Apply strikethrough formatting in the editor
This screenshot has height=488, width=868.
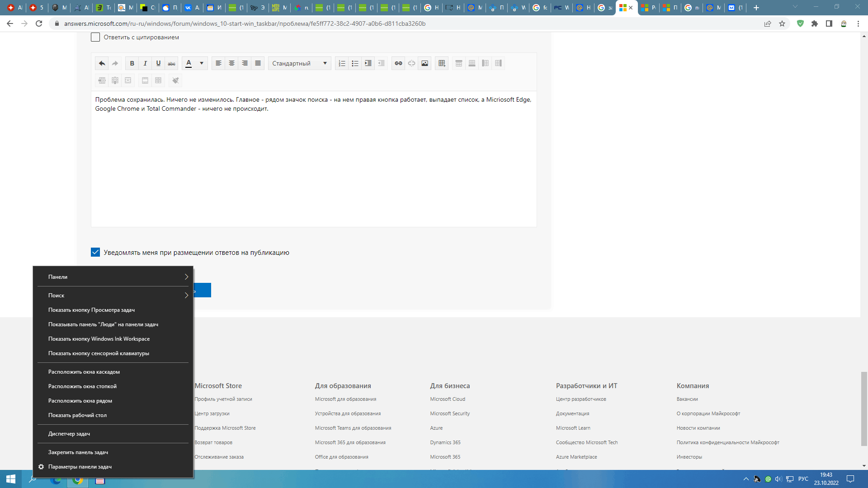(171, 63)
